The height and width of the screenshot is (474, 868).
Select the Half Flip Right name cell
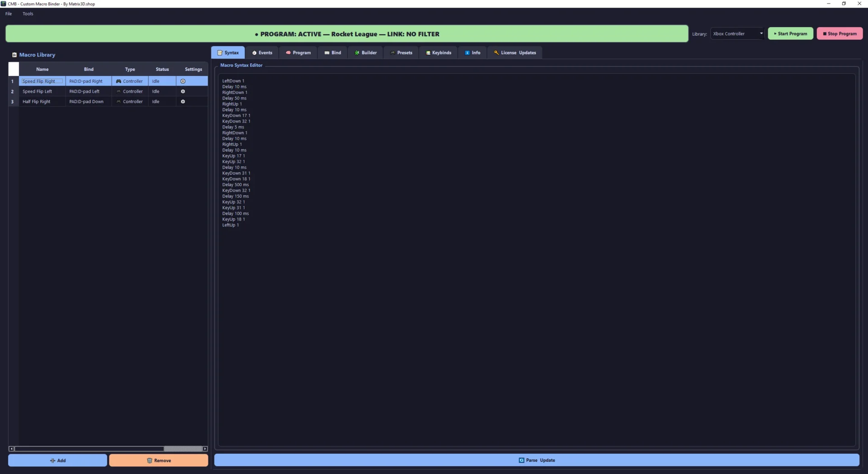(42, 102)
